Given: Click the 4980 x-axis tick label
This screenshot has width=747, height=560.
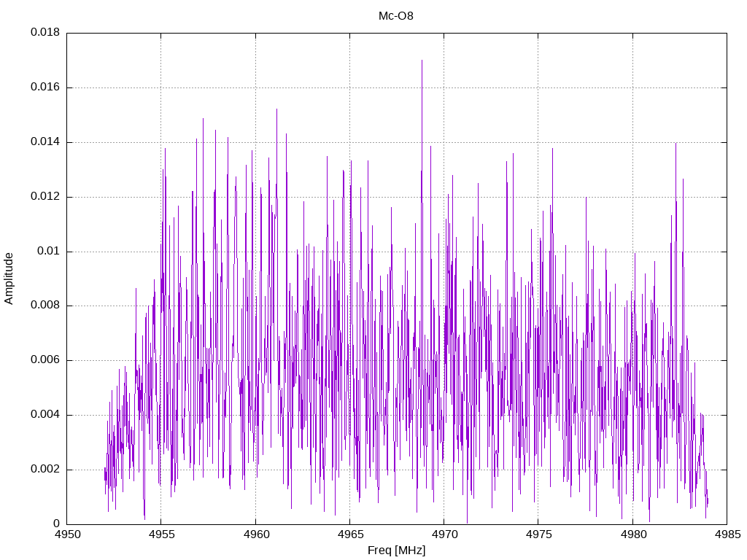Looking at the screenshot, I should 633,534.
